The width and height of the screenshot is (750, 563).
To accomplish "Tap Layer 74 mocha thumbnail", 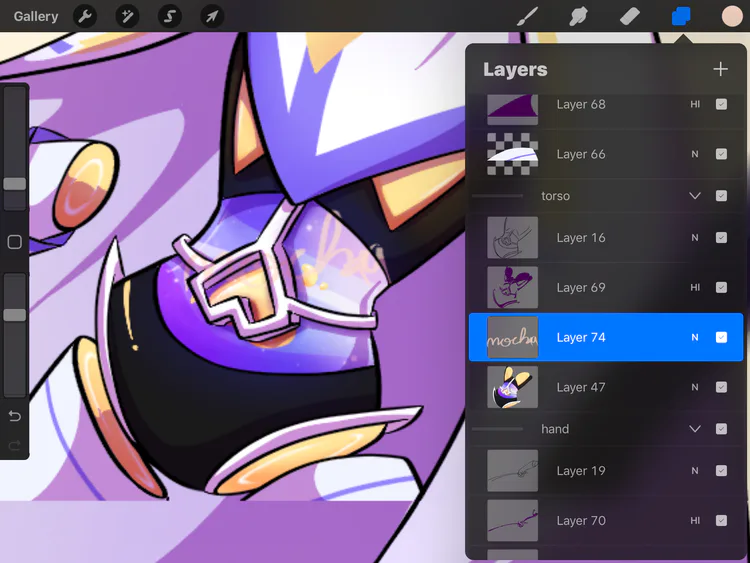I will click(x=512, y=337).
